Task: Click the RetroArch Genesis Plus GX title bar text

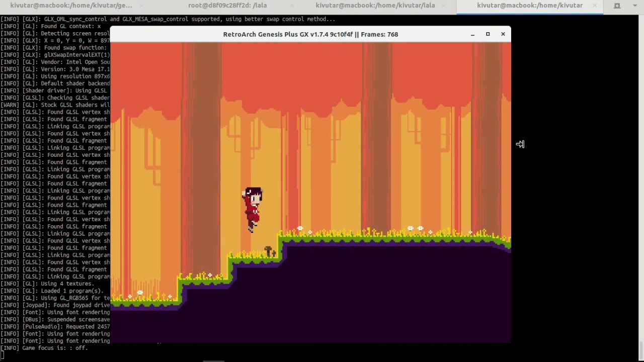Action: pos(310,34)
